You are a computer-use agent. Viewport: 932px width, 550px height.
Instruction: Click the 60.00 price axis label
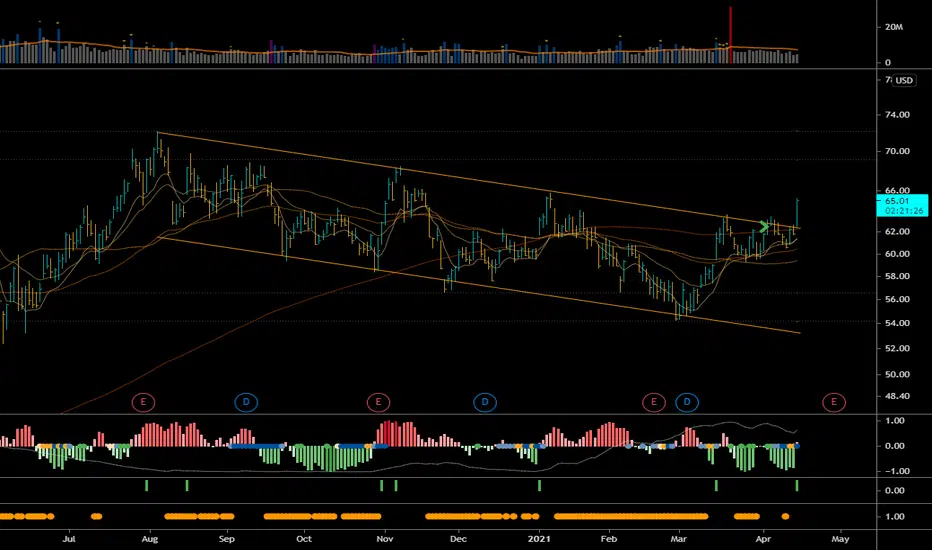[898, 254]
